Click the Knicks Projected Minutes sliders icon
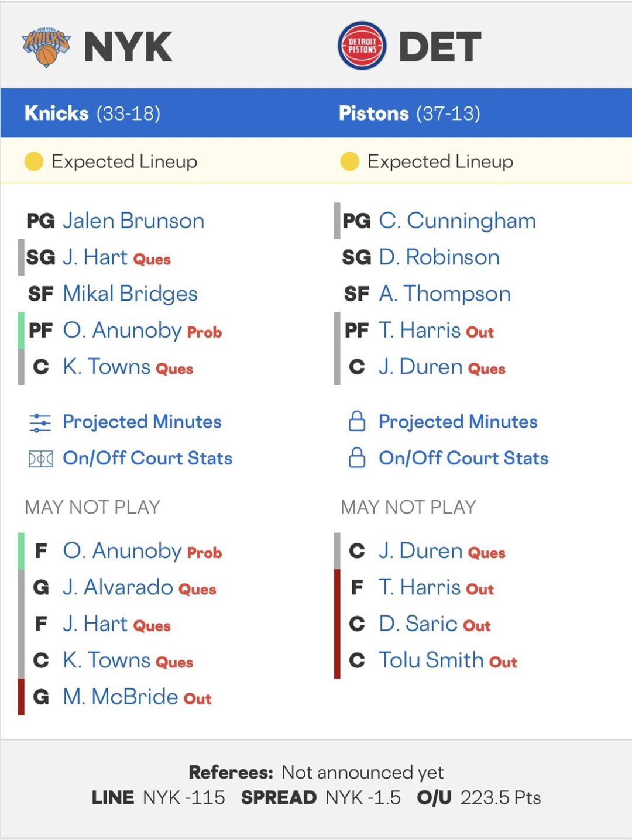This screenshot has height=840, width=632. click(40, 422)
